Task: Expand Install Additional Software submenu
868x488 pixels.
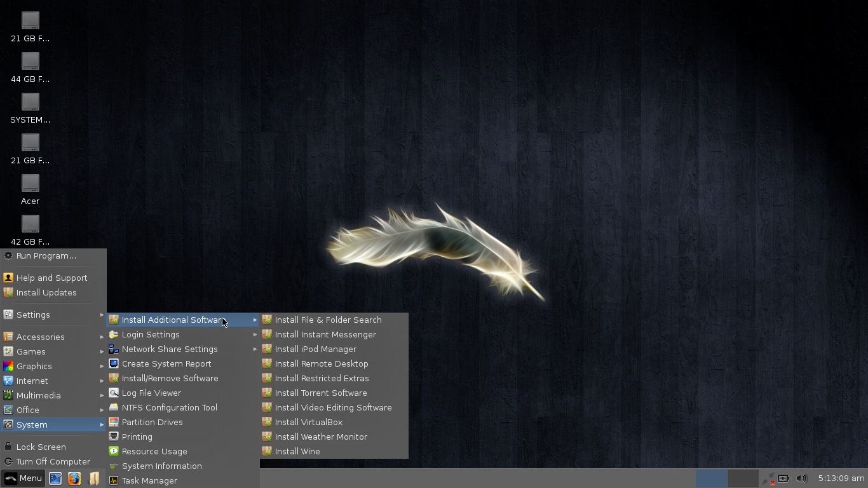Action: click(183, 320)
